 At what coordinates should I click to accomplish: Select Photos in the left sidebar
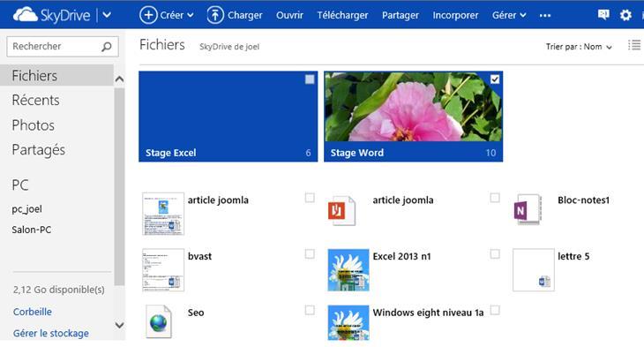(x=33, y=125)
